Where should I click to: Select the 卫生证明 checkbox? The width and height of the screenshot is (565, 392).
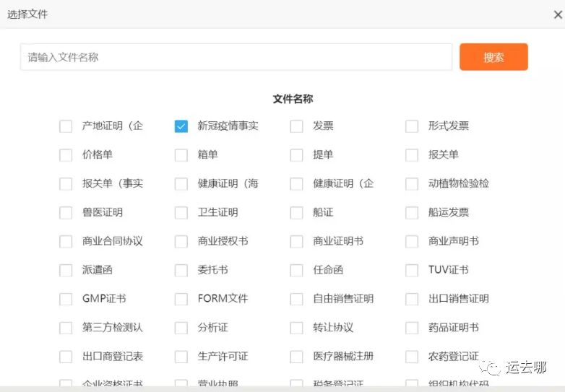(181, 213)
